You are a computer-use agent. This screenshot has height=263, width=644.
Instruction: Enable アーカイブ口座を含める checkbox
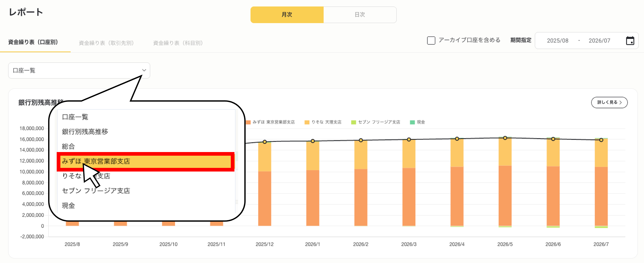(x=431, y=41)
